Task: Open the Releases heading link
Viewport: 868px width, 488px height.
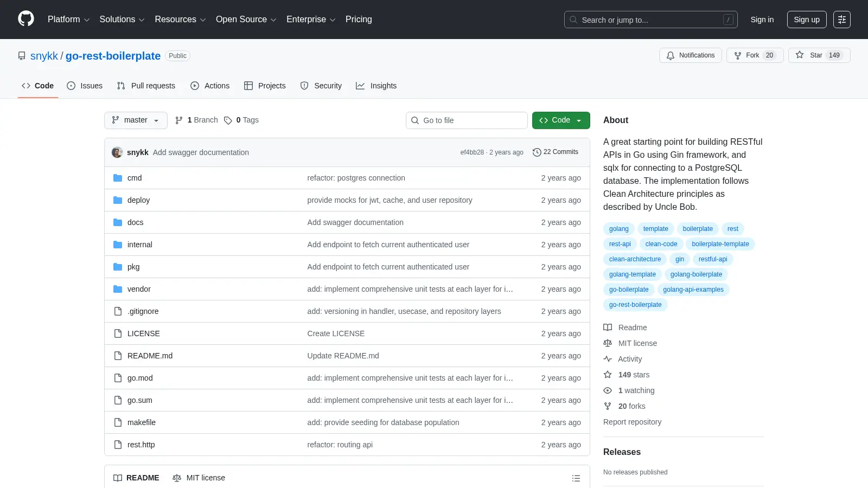Action: [622, 452]
